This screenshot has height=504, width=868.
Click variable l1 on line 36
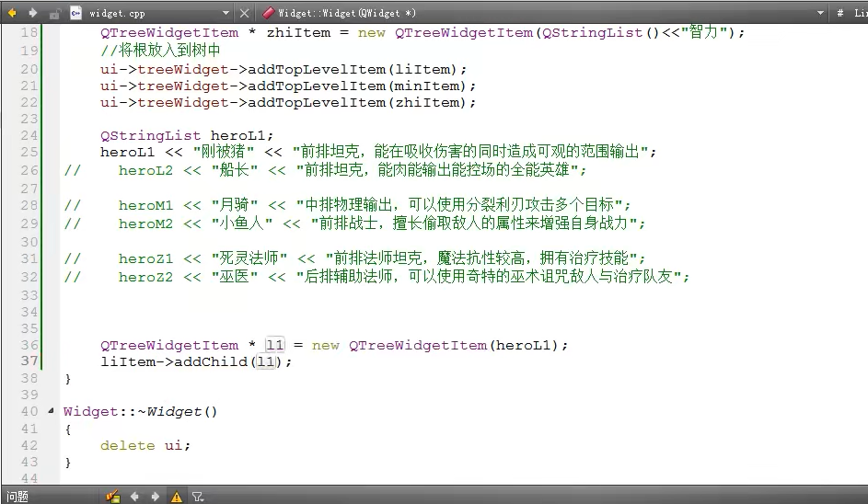[x=274, y=345]
